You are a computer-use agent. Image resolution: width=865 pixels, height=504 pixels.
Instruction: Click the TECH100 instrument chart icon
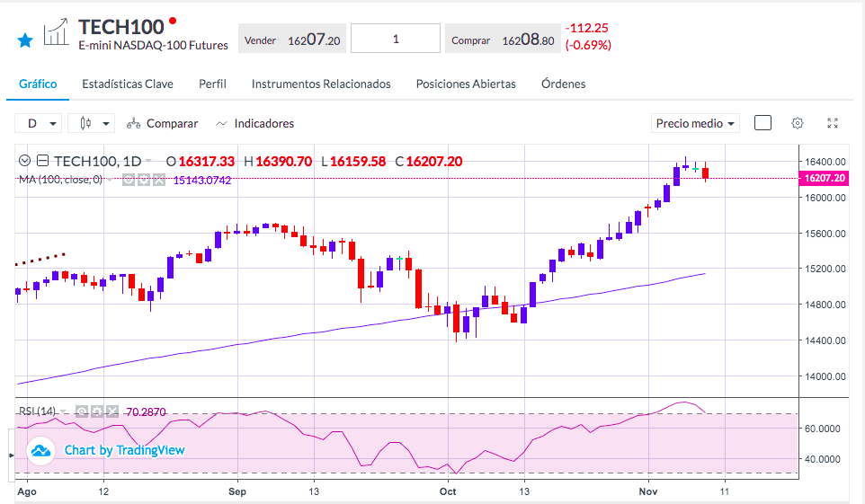(x=57, y=32)
